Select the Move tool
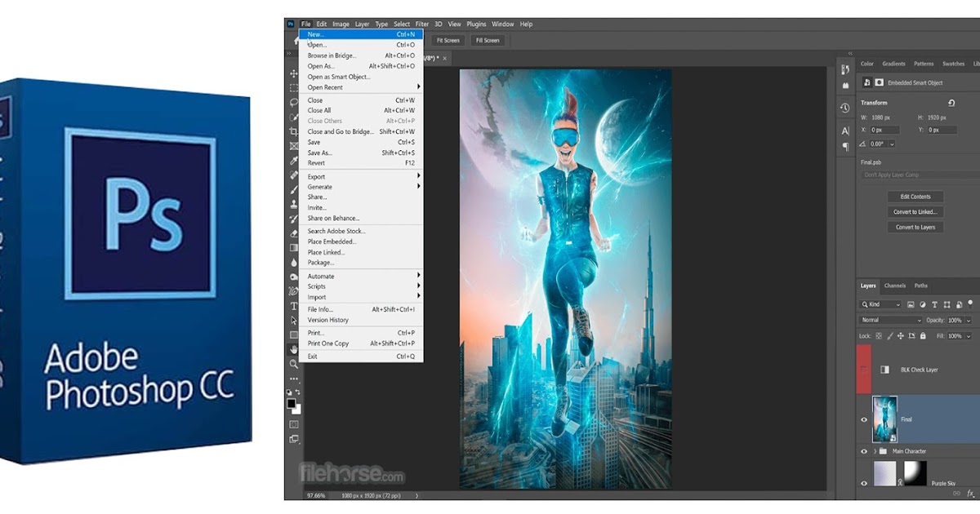This screenshot has width=980, height=514. click(294, 73)
